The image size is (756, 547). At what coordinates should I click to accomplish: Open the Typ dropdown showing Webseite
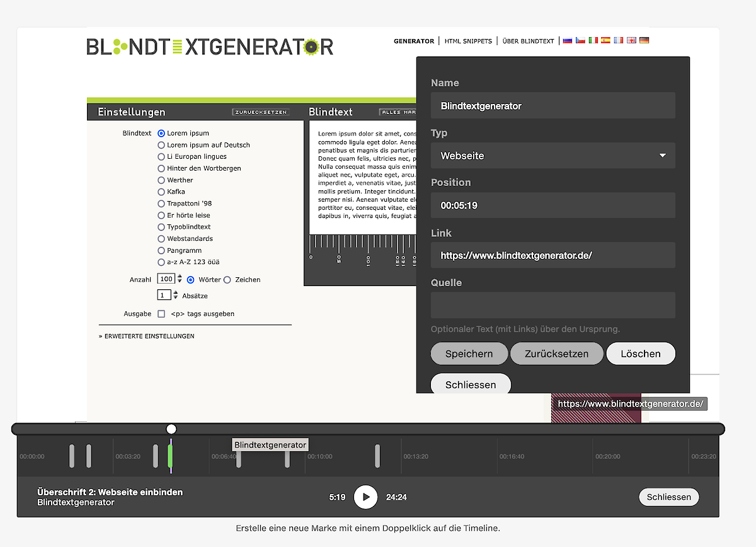click(553, 156)
